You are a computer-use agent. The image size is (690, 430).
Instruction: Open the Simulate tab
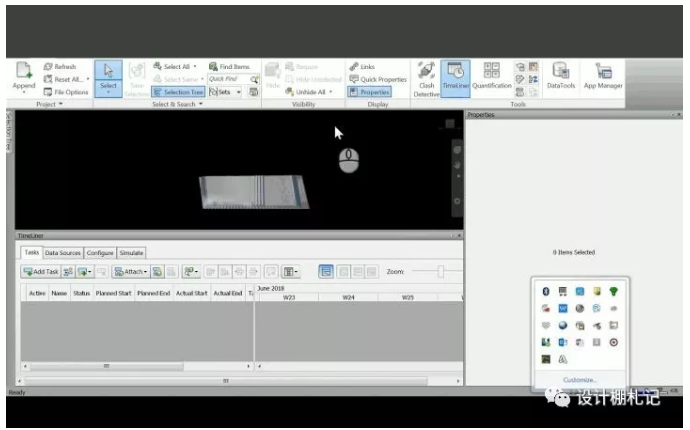[132, 253]
